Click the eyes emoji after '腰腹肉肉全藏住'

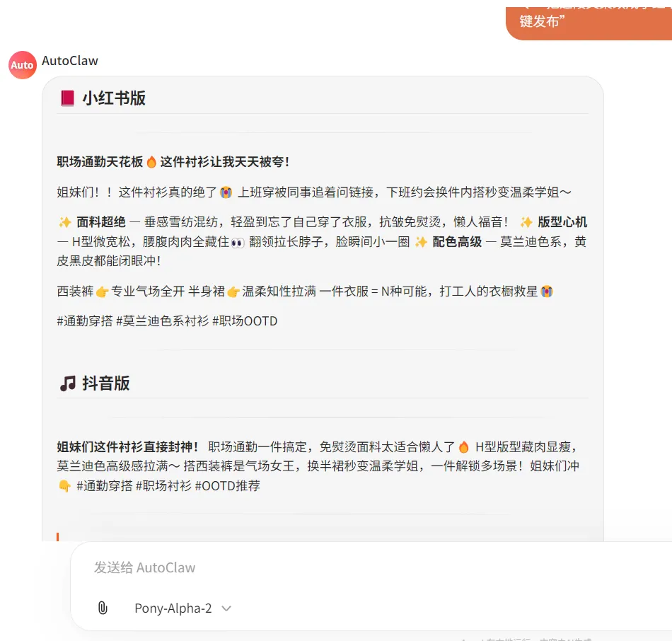pyautogui.click(x=238, y=243)
